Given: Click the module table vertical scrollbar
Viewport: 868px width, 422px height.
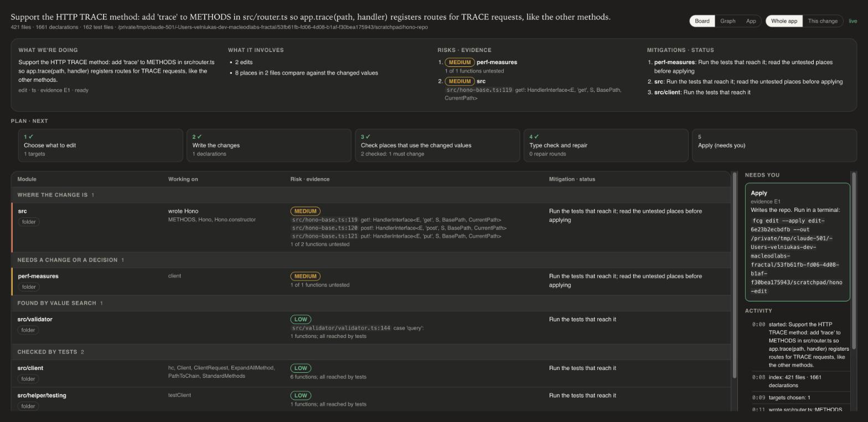Looking at the screenshot, I should coord(735,275).
